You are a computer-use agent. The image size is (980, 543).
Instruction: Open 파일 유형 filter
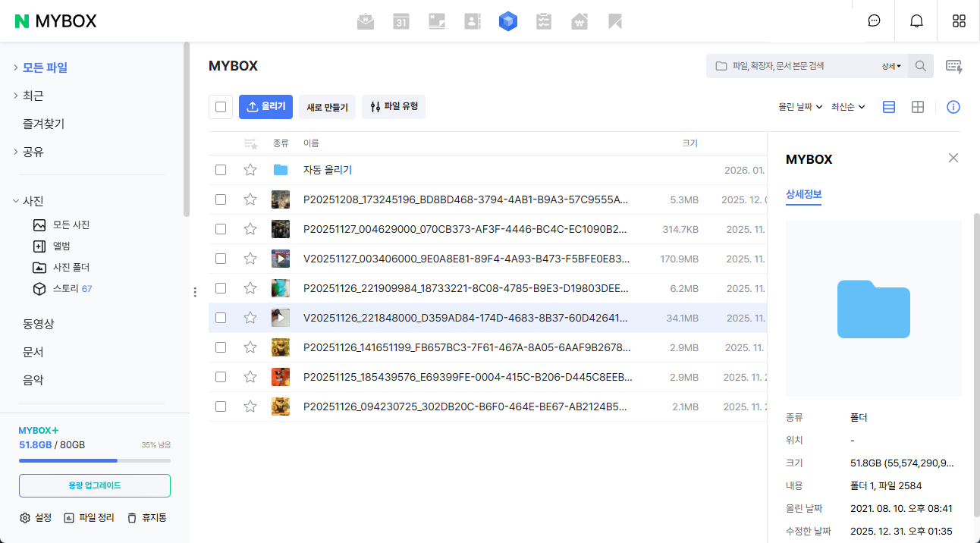pos(394,107)
